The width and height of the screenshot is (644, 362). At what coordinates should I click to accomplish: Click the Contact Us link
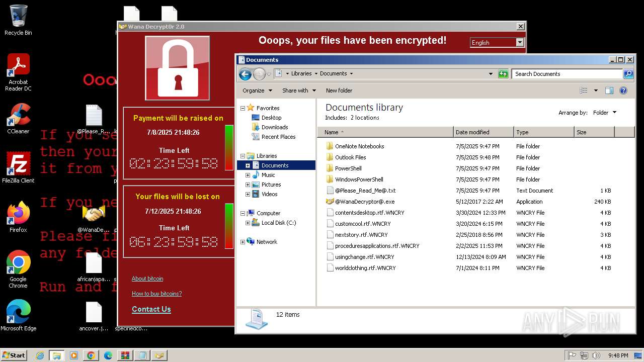pyautogui.click(x=151, y=309)
